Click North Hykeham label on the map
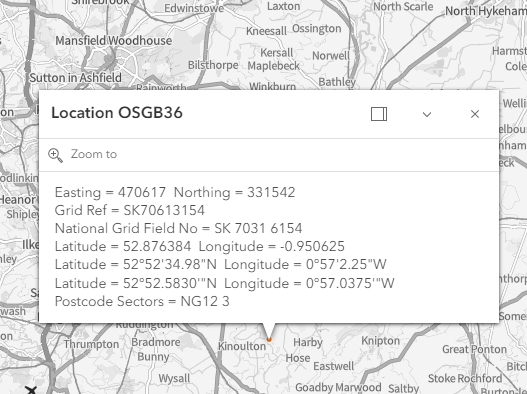 tap(486, 11)
